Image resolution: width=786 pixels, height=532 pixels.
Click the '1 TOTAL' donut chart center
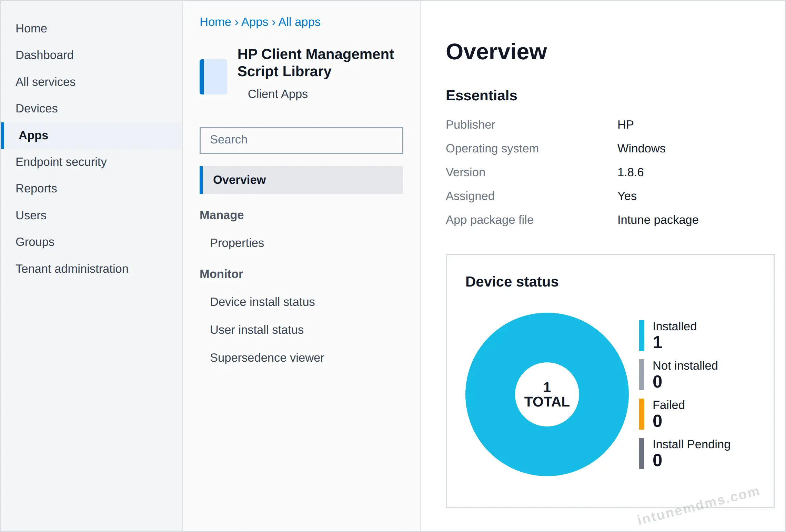coord(547,394)
